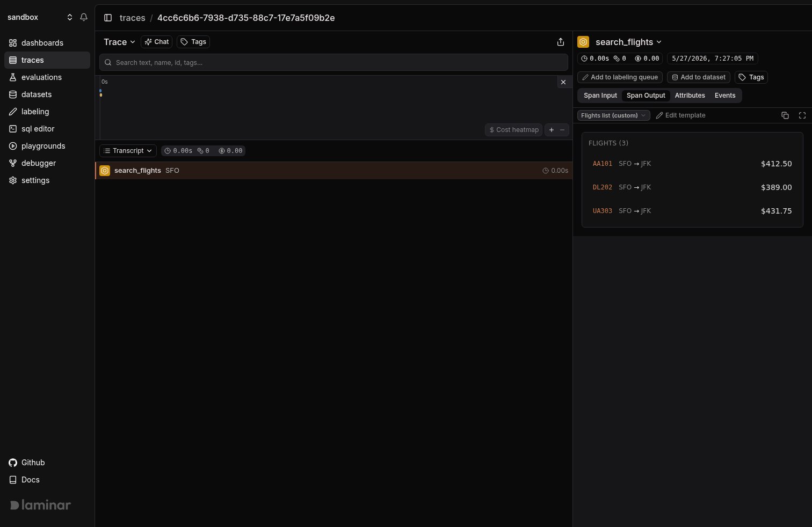Go to playgrounds
812x527 pixels.
click(x=47, y=146)
